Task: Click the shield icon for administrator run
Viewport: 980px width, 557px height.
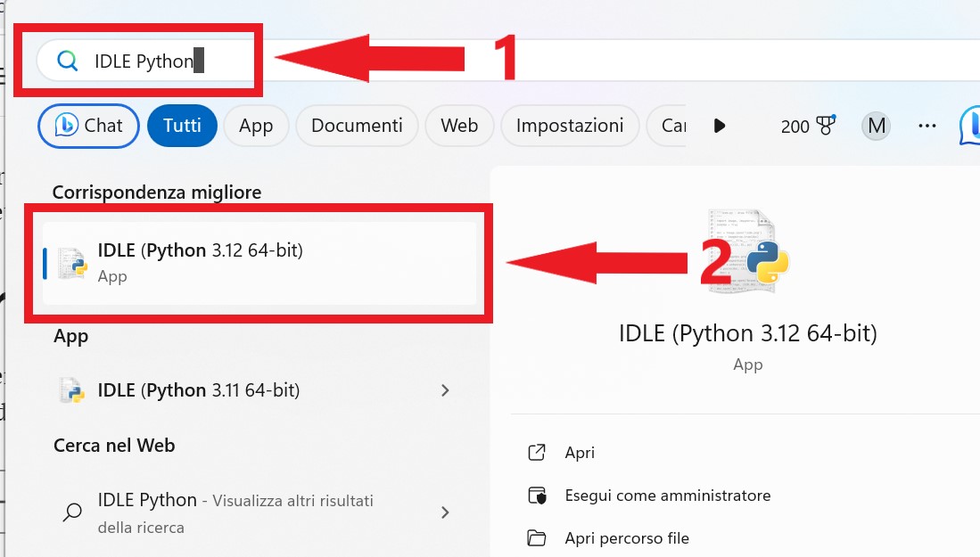Action: [x=536, y=496]
